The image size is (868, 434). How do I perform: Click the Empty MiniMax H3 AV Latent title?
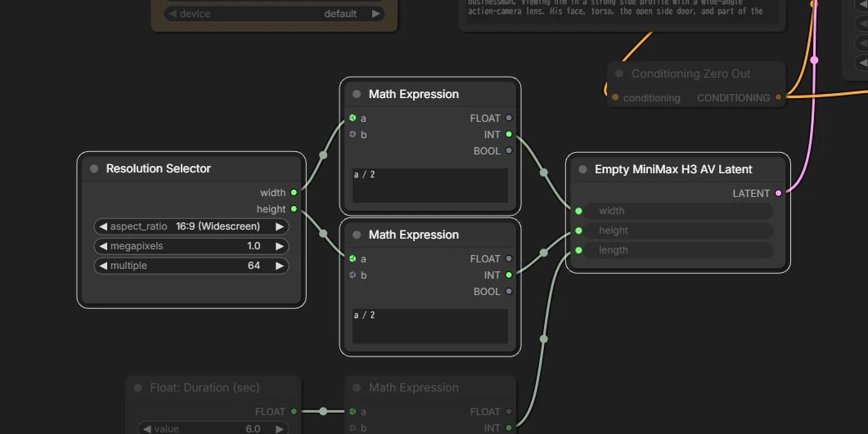pos(673,169)
